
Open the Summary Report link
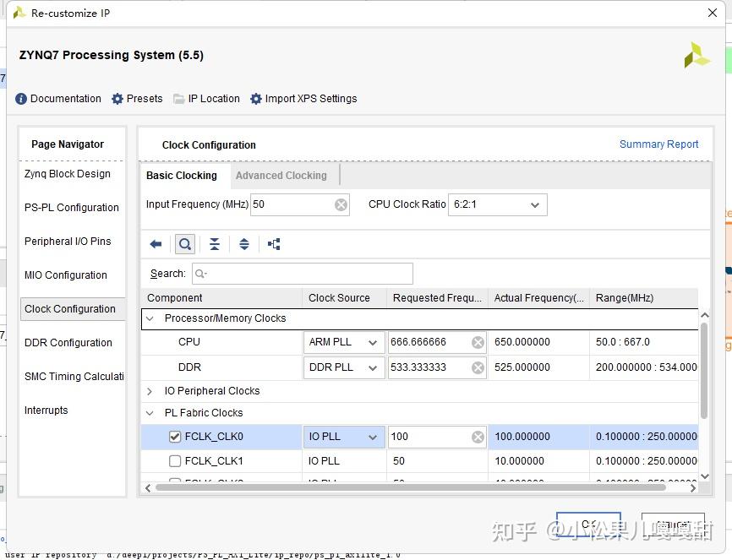pos(658,144)
